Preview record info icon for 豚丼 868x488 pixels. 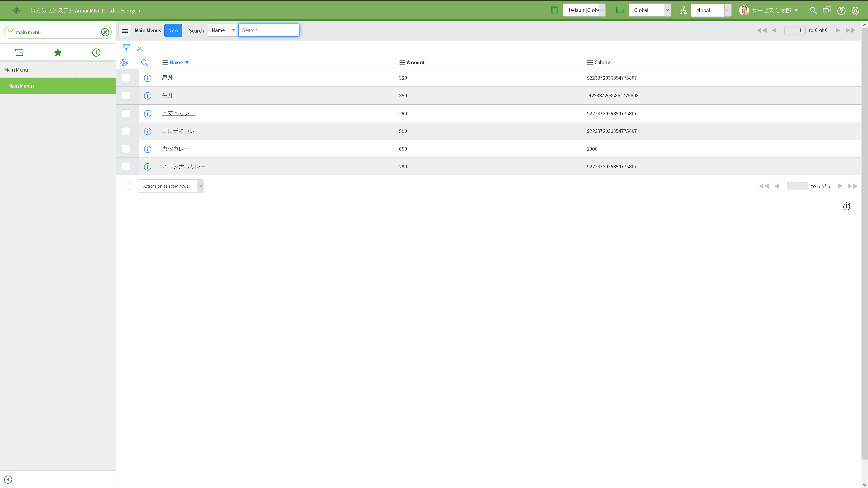tap(148, 78)
